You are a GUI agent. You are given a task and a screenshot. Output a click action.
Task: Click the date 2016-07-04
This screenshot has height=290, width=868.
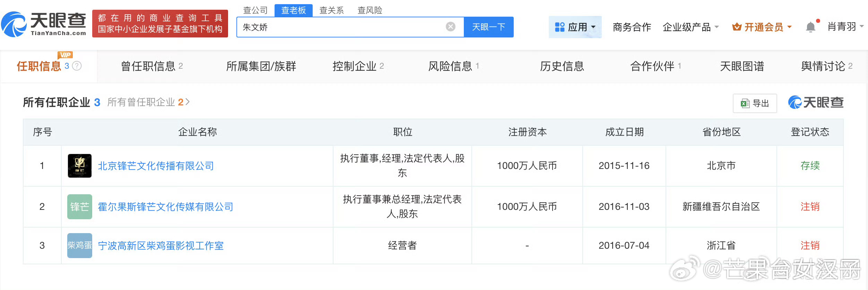tap(624, 246)
